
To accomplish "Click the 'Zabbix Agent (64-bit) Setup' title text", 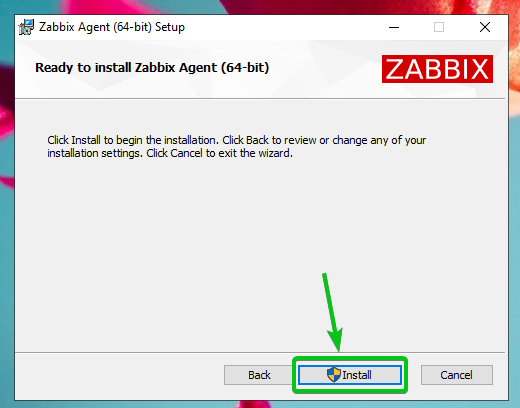I will [112, 27].
